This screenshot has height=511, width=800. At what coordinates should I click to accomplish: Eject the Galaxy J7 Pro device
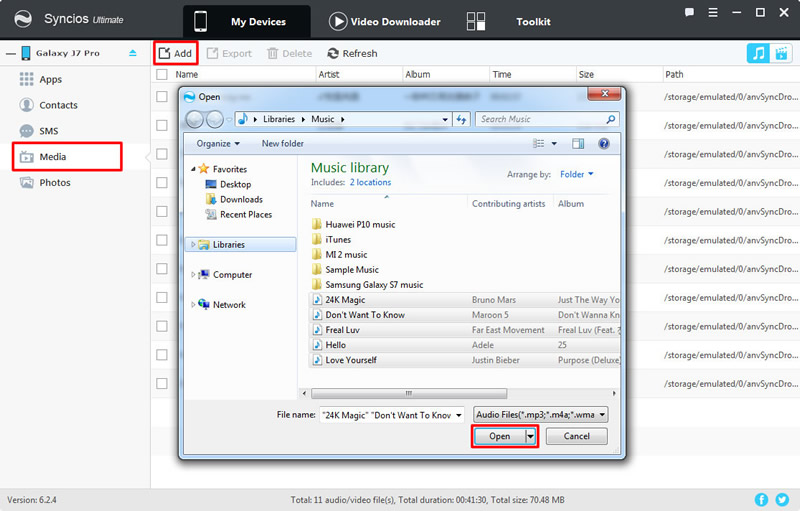tap(133, 53)
